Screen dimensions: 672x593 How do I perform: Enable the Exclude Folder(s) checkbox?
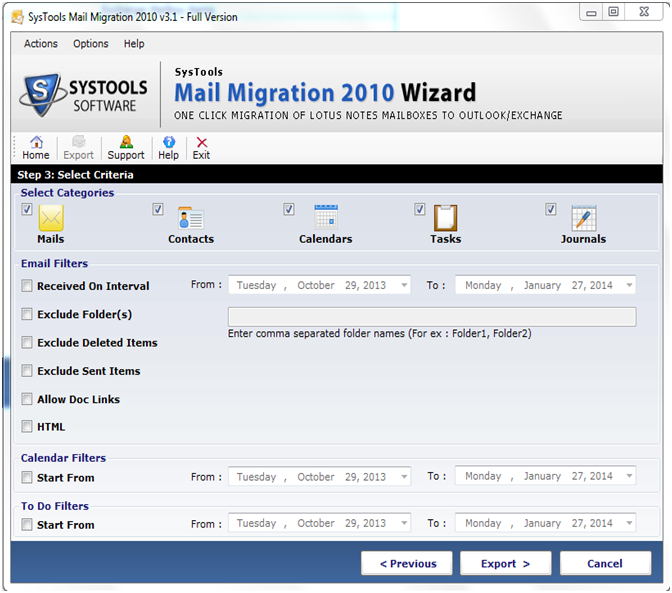point(27,314)
